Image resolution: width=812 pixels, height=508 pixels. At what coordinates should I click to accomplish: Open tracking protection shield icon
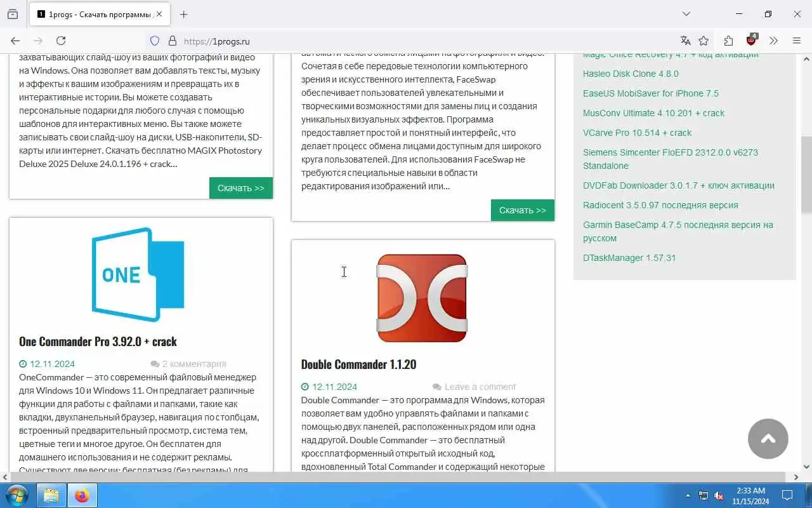155,41
